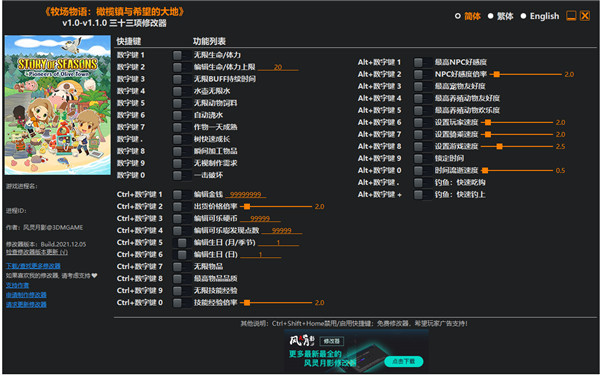Select the 简体 language radio button
Viewport: 600px width, 375px height.
(x=458, y=16)
